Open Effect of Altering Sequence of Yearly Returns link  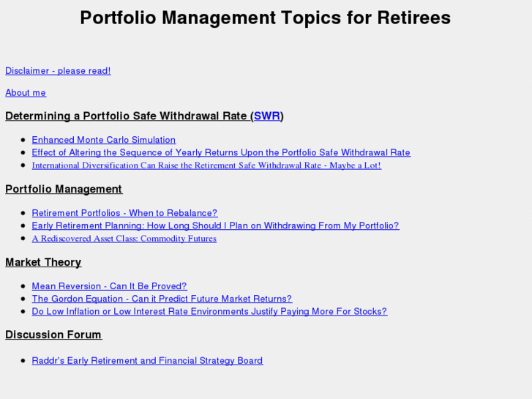(221, 152)
